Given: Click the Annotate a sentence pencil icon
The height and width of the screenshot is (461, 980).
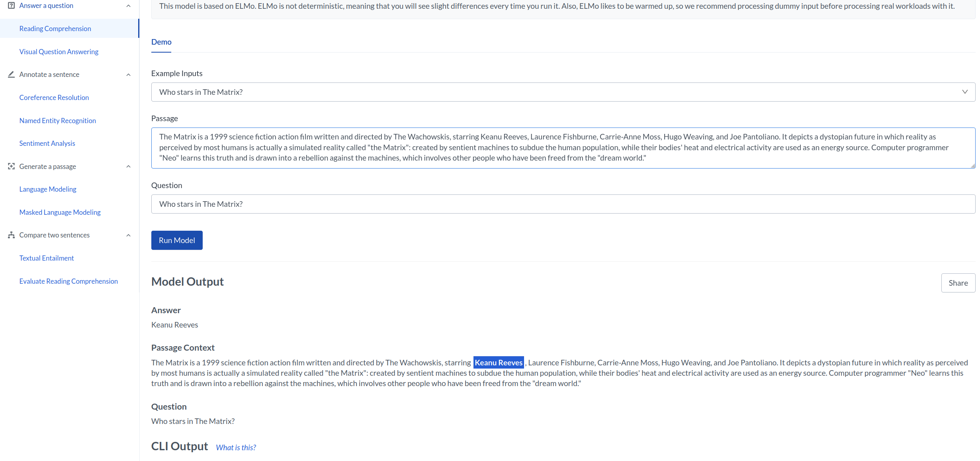Looking at the screenshot, I should 11,75.
